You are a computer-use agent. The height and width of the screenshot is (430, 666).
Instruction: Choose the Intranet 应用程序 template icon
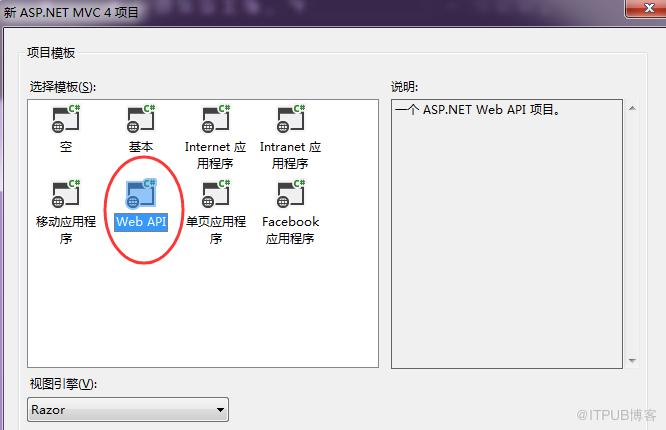(291, 119)
